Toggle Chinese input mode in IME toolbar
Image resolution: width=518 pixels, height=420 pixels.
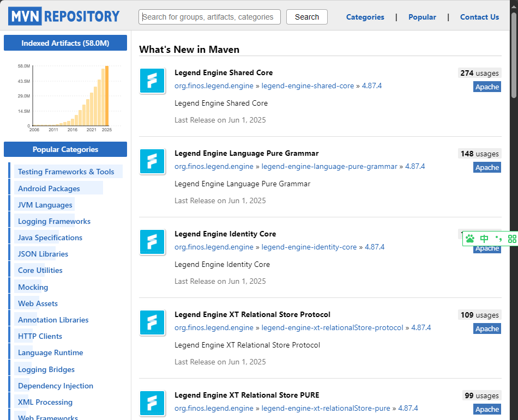pos(484,239)
